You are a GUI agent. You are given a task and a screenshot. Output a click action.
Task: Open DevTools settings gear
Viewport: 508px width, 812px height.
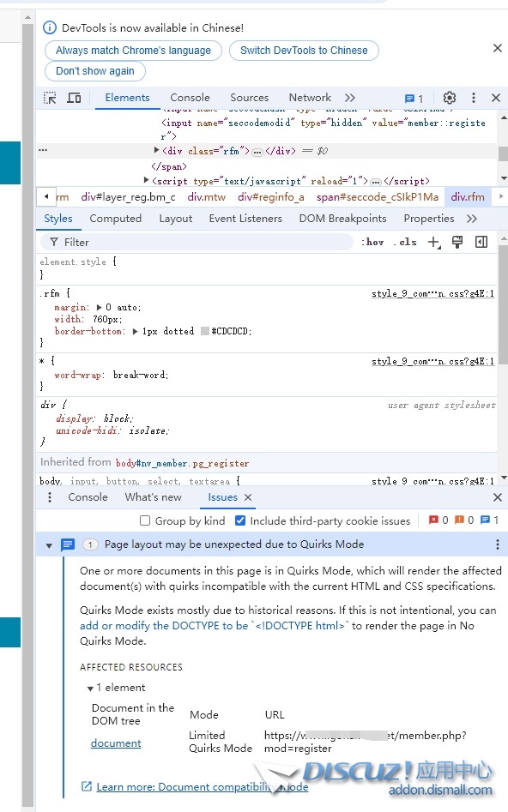coord(450,98)
